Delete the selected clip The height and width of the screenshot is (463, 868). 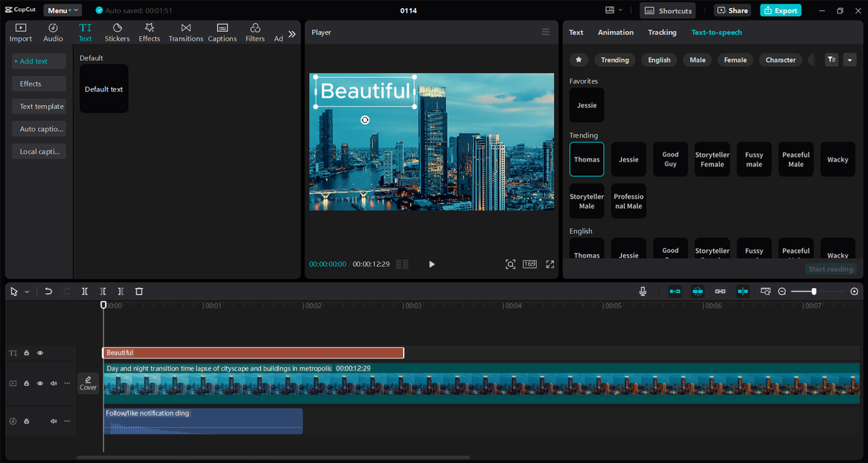tap(139, 291)
